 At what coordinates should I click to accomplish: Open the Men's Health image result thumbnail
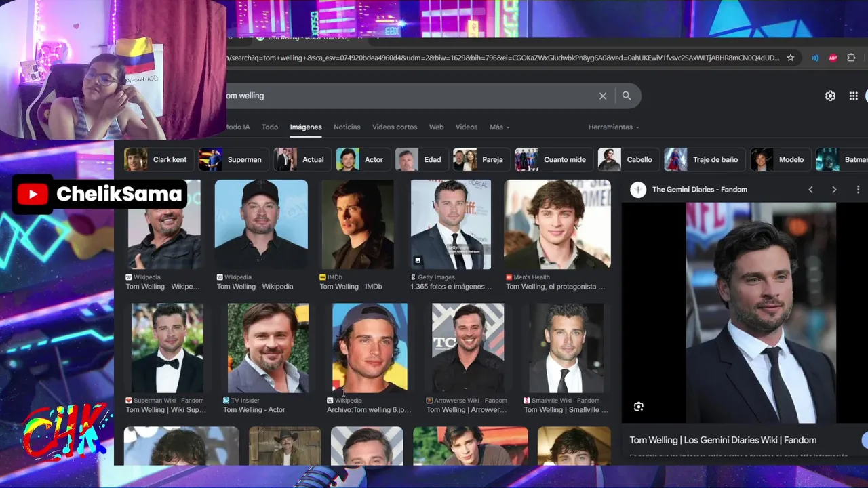coord(557,224)
